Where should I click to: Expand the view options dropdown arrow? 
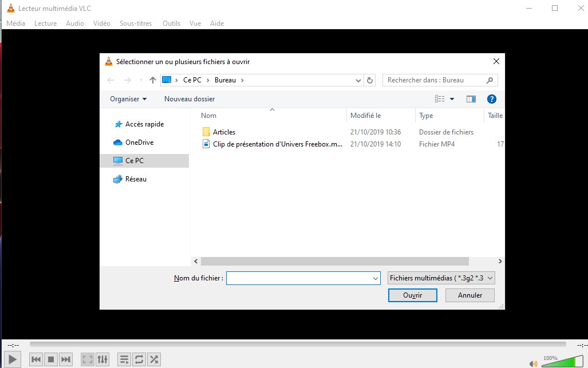452,99
